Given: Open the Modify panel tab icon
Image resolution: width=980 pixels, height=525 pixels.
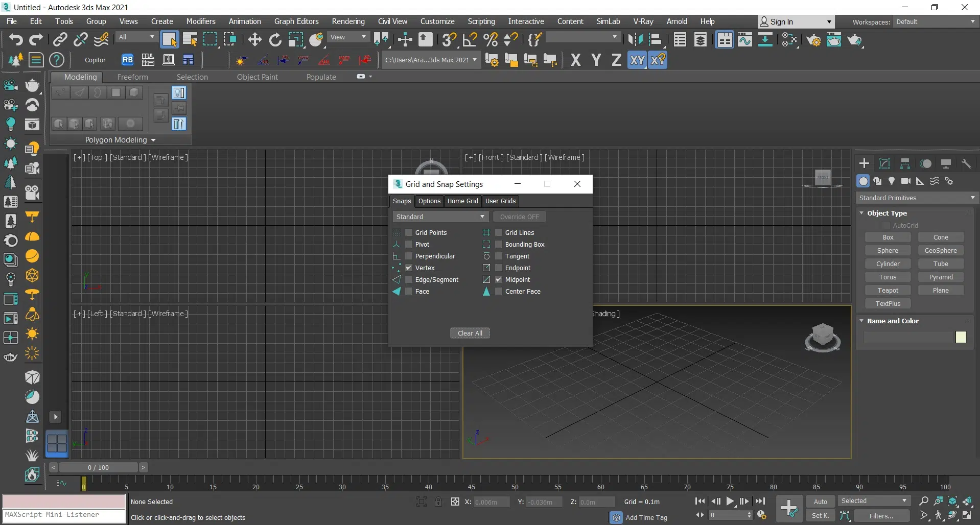Looking at the screenshot, I should pyautogui.click(x=884, y=163).
